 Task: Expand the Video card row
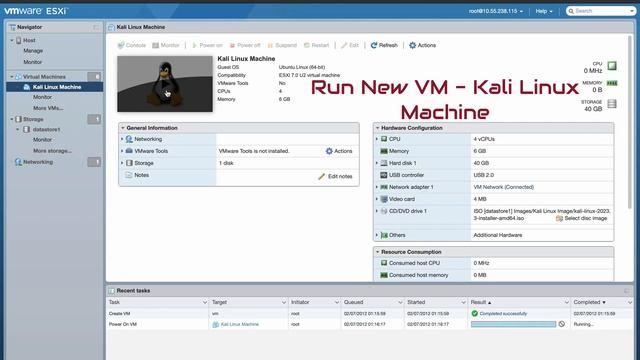coord(377,199)
